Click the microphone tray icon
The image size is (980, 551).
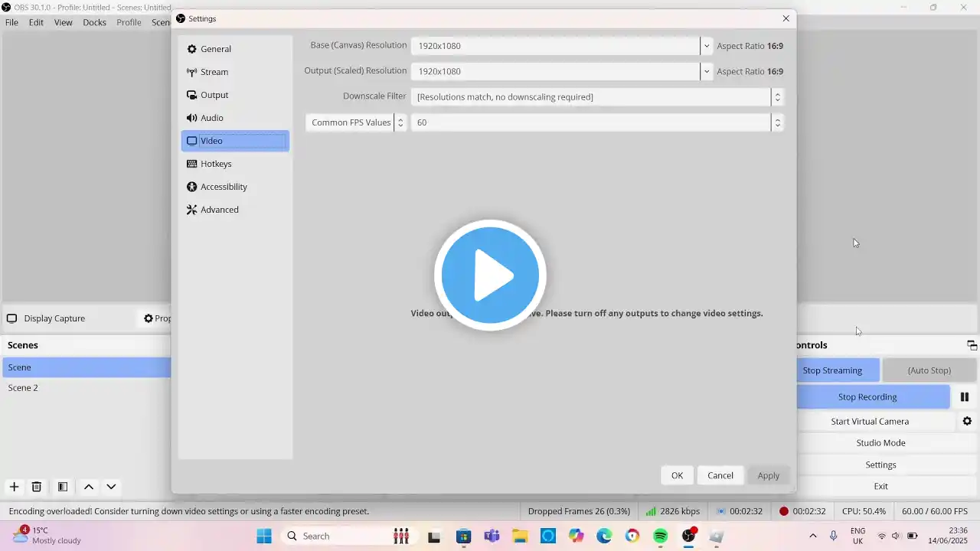tap(833, 536)
